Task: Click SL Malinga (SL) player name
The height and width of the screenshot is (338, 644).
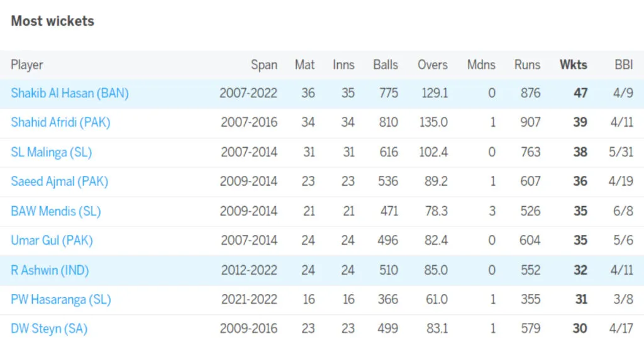Action: (52, 152)
